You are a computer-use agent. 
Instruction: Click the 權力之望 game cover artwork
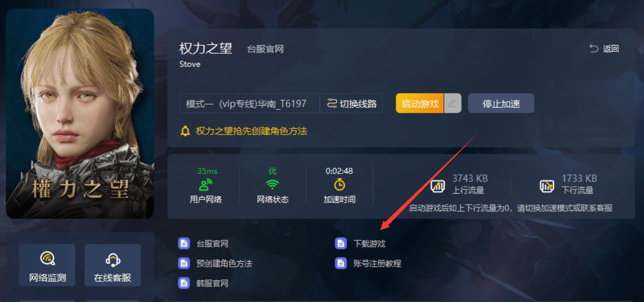click(80, 114)
